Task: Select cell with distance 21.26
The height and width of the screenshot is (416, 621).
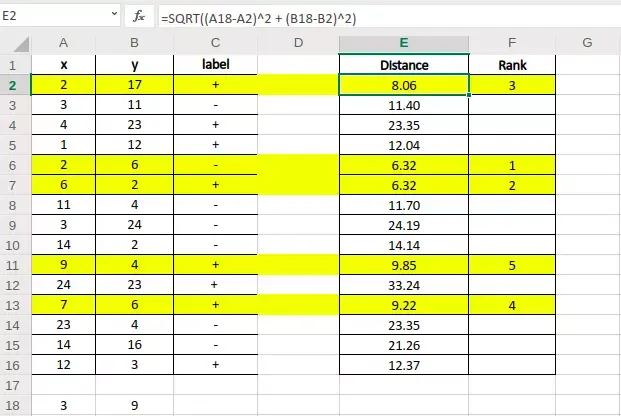Action: pyautogui.click(x=404, y=346)
